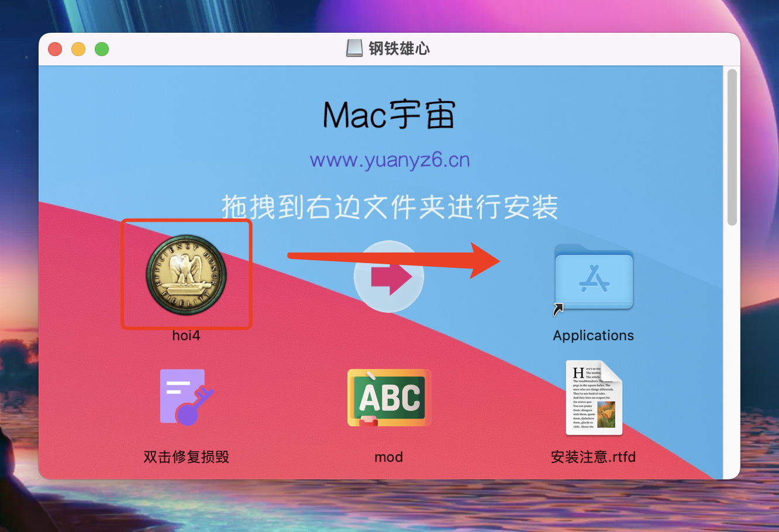
Task: Click the 安装注意.rtfd file name label
Action: [x=594, y=457]
